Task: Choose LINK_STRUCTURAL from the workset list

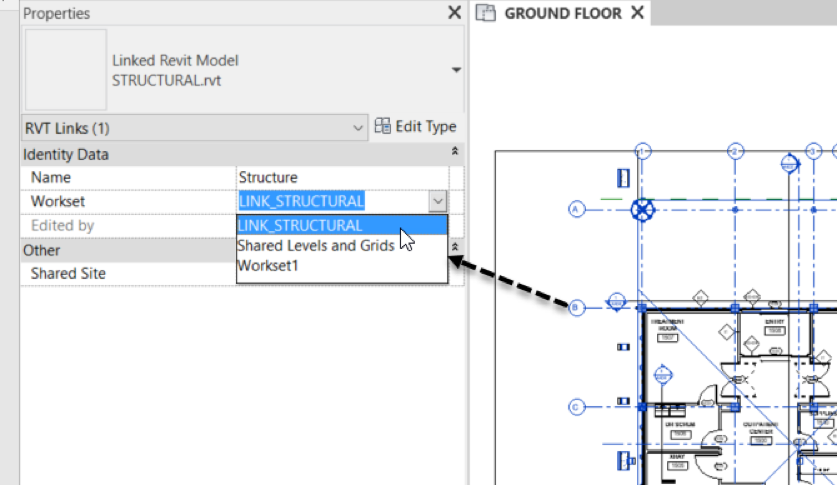Action: tap(300, 225)
